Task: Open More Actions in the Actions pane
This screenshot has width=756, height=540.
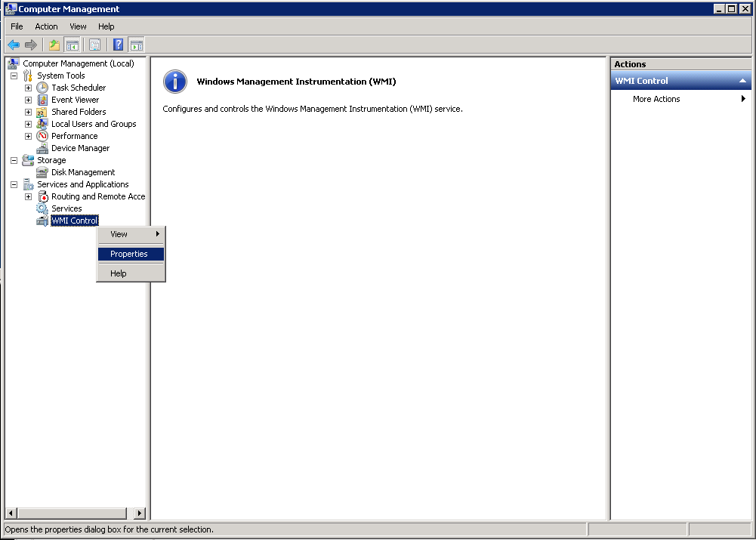Action: click(656, 99)
